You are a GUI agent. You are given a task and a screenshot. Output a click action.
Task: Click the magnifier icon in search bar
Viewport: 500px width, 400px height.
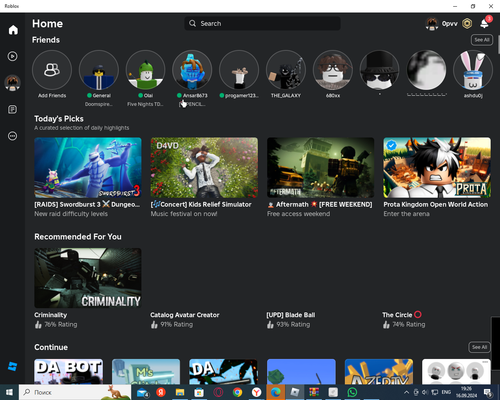pyautogui.click(x=192, y=24)
